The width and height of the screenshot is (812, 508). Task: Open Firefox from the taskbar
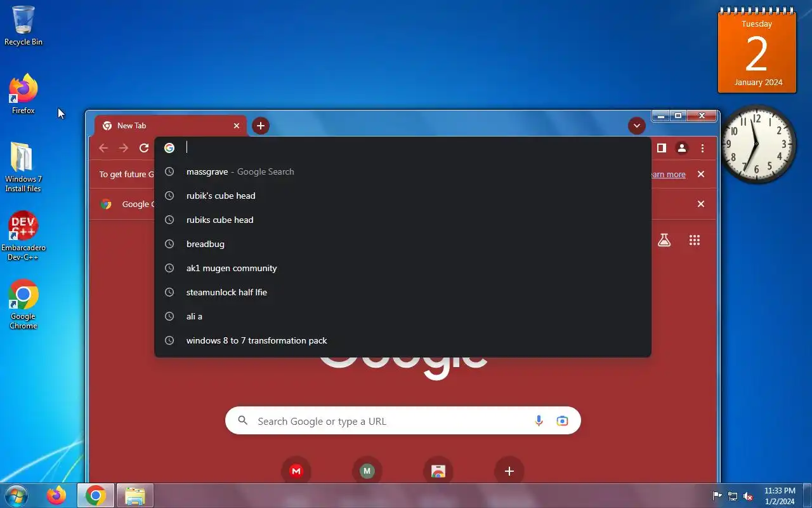pyautogui.click(x=56, y=495)
